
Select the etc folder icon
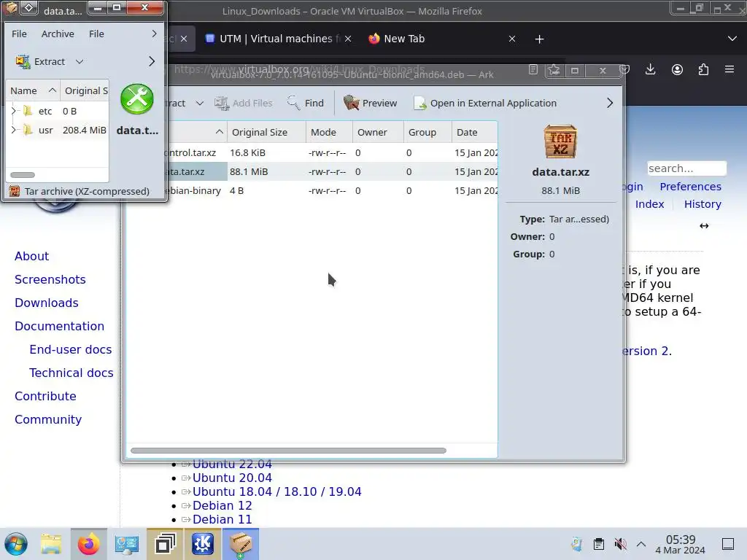[x=28, y=111]
